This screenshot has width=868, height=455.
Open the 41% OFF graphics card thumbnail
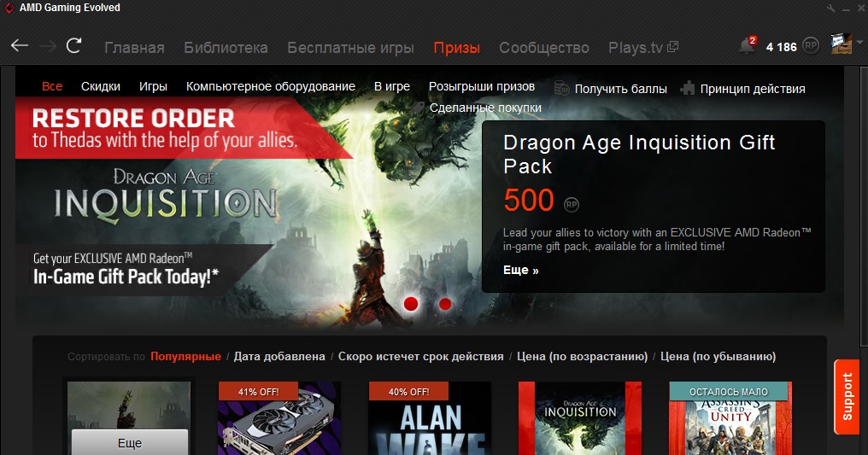(279, 418)
